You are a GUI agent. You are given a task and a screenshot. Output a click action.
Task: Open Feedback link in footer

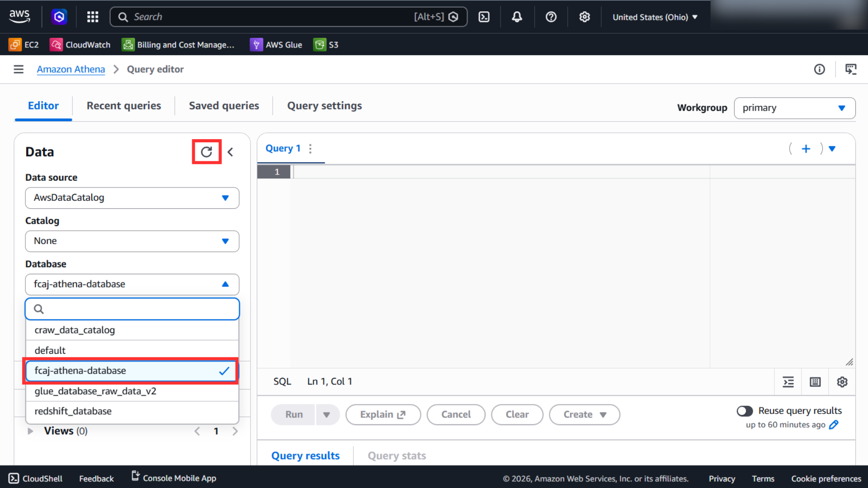pos(96,479)
